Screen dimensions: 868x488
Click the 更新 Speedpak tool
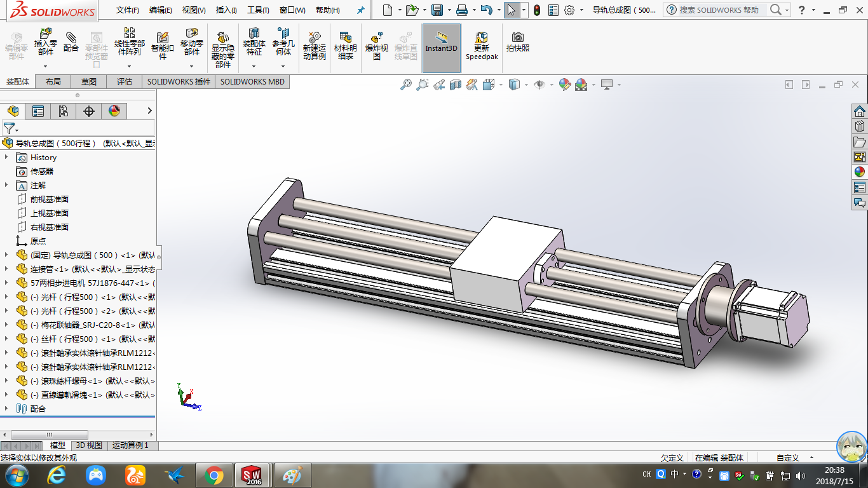tap(482, 46)
